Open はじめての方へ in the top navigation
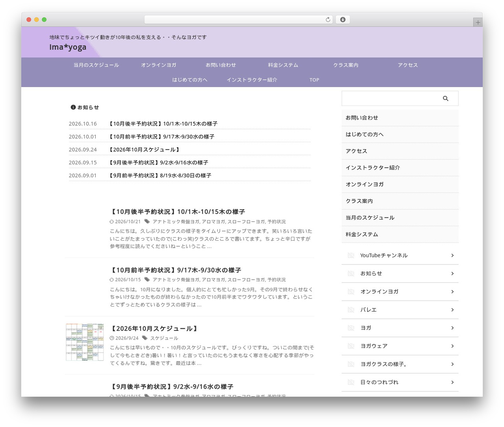The height and width of the screenshot is (427, 504). click(x=190, y=80)
